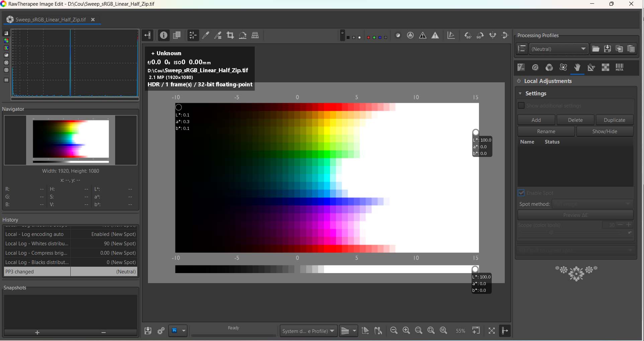Switch to the Exposure tools tab
This screenshot has height=341, width=644.
(521, 68)
